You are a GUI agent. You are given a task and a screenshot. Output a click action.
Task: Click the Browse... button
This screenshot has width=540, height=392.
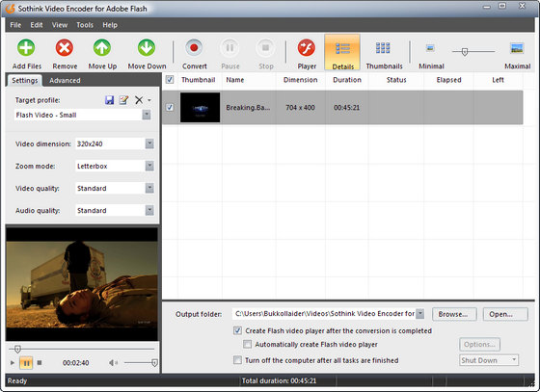point(454,314)
